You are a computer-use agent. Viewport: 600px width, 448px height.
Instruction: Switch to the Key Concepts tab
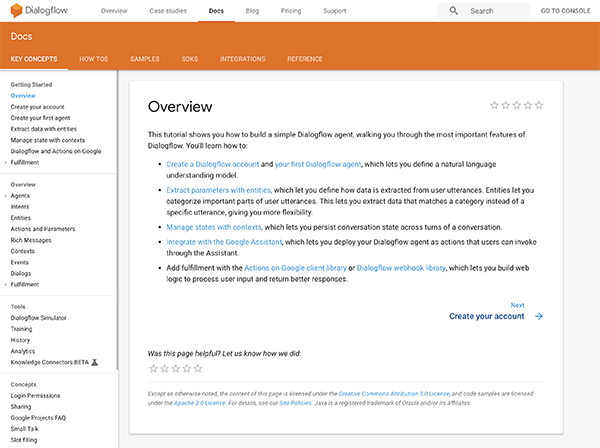(34, 59)
